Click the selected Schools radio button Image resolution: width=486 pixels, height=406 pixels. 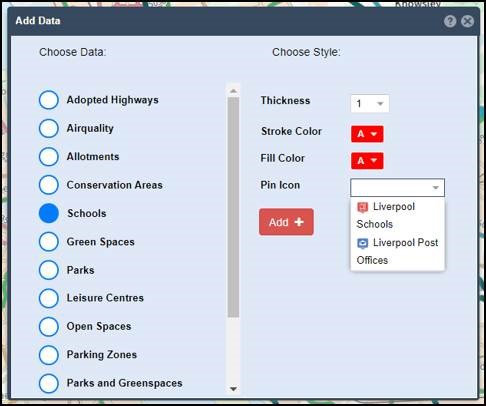coord(49,213)
